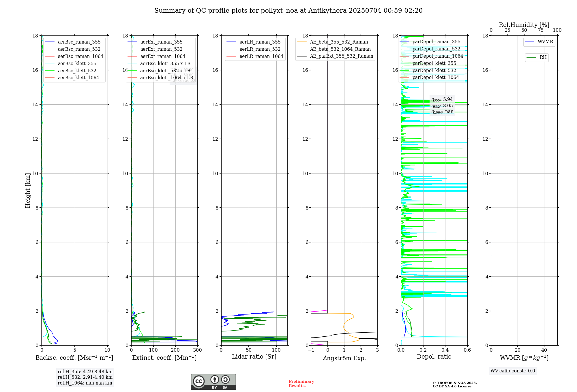This screenshot has height=392, width=577.
Task: Select legend entry parDepol_raman_532
Action: (430, 49)
